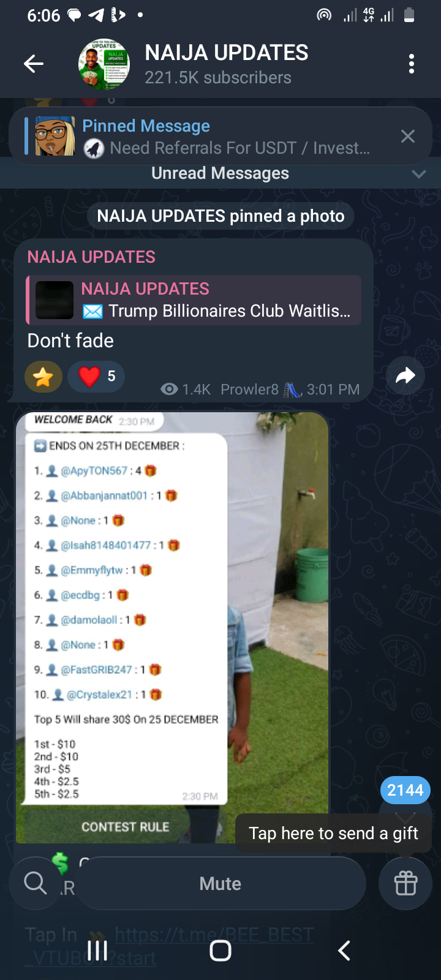This screenshot has height=980, width=441.
Task: Toggle the red heart reaction
Action: point(96,376)
